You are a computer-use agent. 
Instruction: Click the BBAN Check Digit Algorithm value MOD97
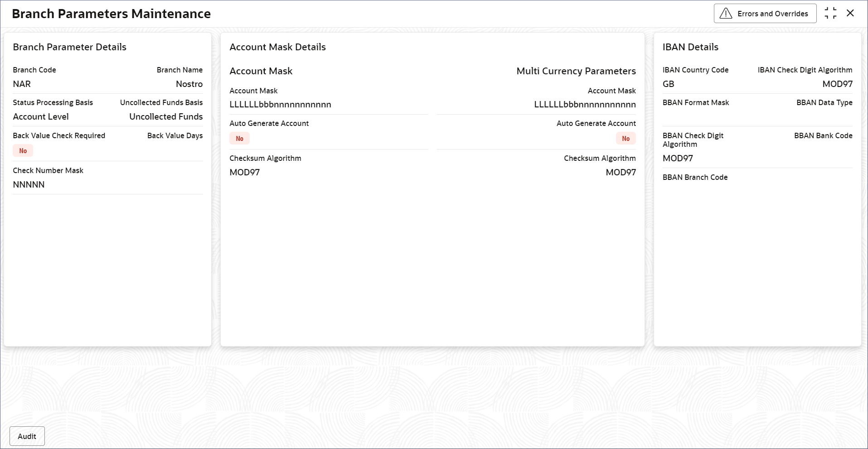coord(678,158)
